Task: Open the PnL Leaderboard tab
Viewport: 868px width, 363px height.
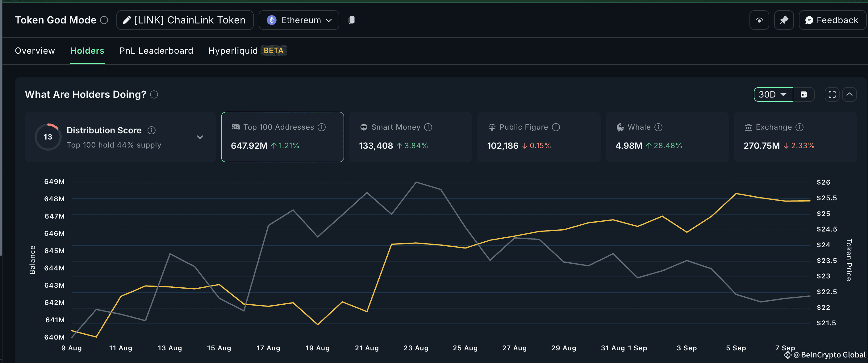Action: point(156,51)
